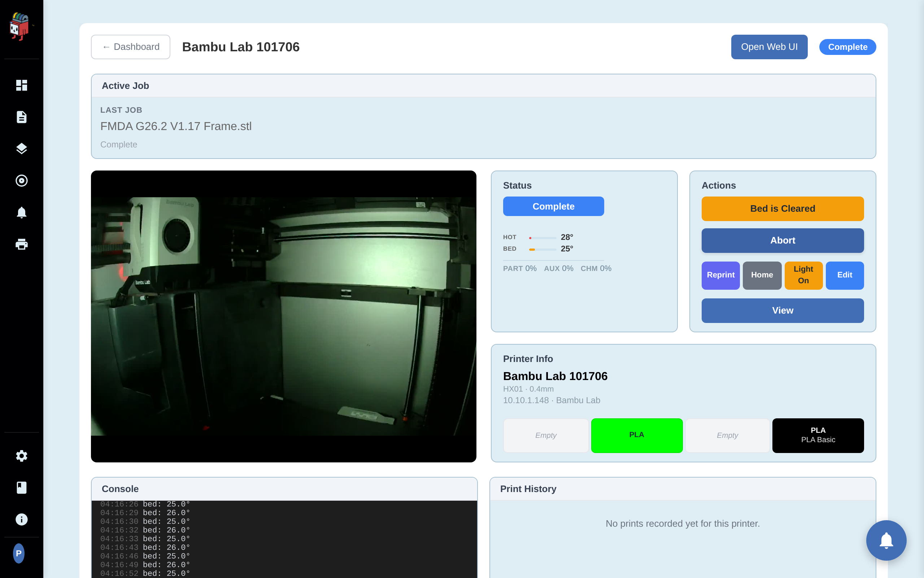
Task: Click the BED temperature bar
Action: click(542, 249)
